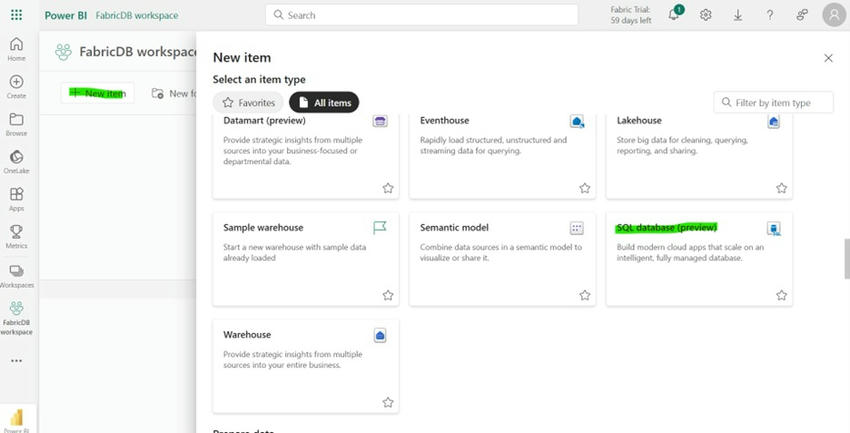The image size is (850, 433).
Task: Open the app launcher grid icon
Action: coord(16,15)
